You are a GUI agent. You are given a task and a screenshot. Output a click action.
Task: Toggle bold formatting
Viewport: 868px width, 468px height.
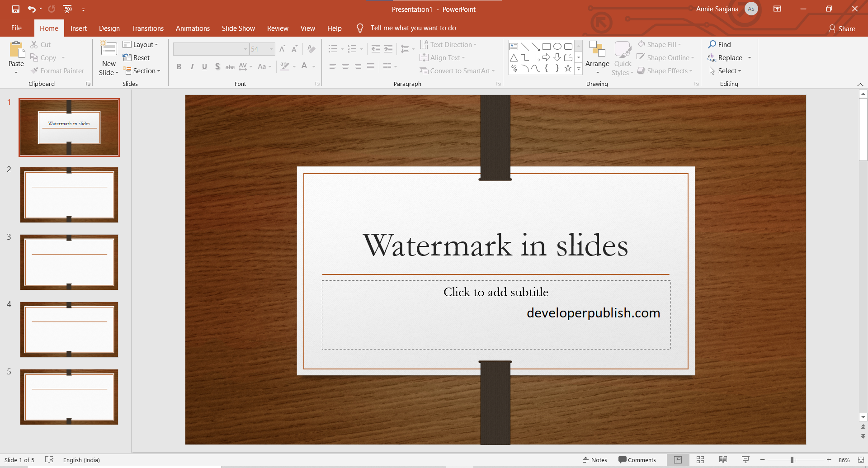pos(179,66)
